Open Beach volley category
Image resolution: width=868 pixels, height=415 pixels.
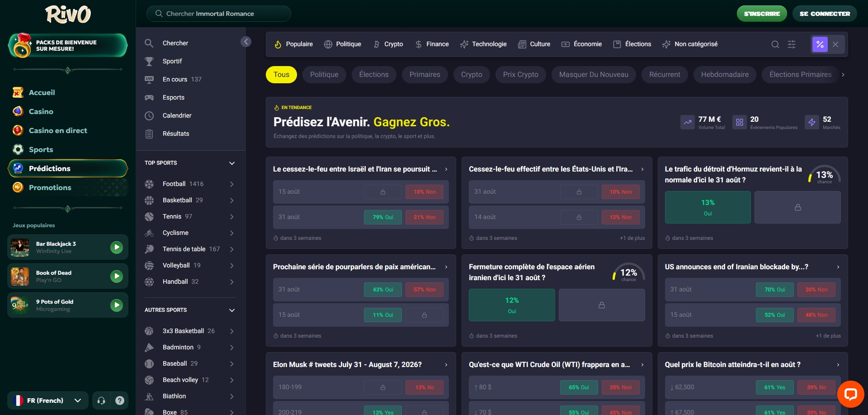[190, 380]
